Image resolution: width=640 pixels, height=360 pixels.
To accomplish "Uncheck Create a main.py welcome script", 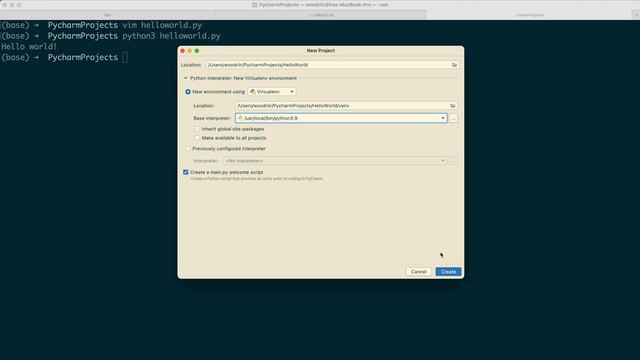I will tap(186, 172).
